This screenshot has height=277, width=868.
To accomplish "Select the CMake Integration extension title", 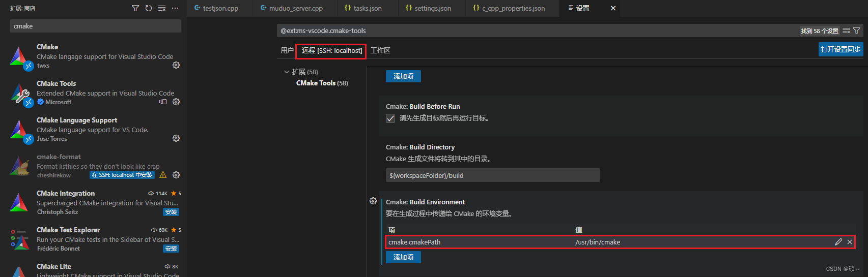I will [x=66, y=193].
